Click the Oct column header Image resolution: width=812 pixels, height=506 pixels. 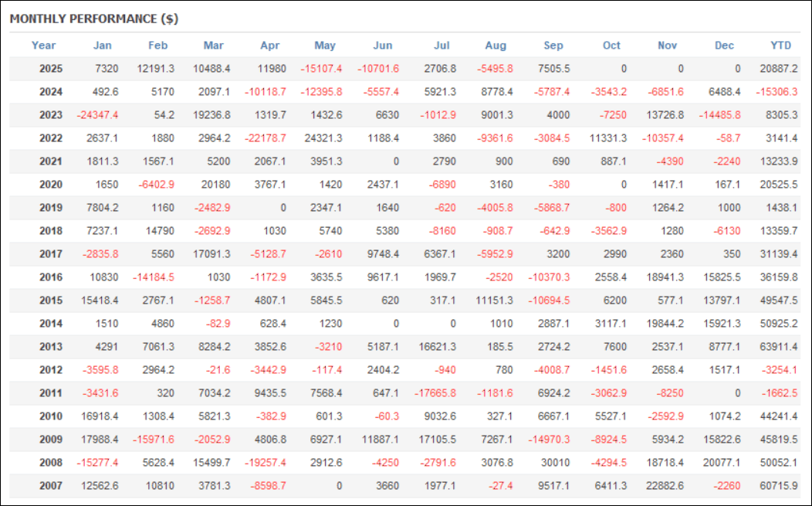point(611,46)
